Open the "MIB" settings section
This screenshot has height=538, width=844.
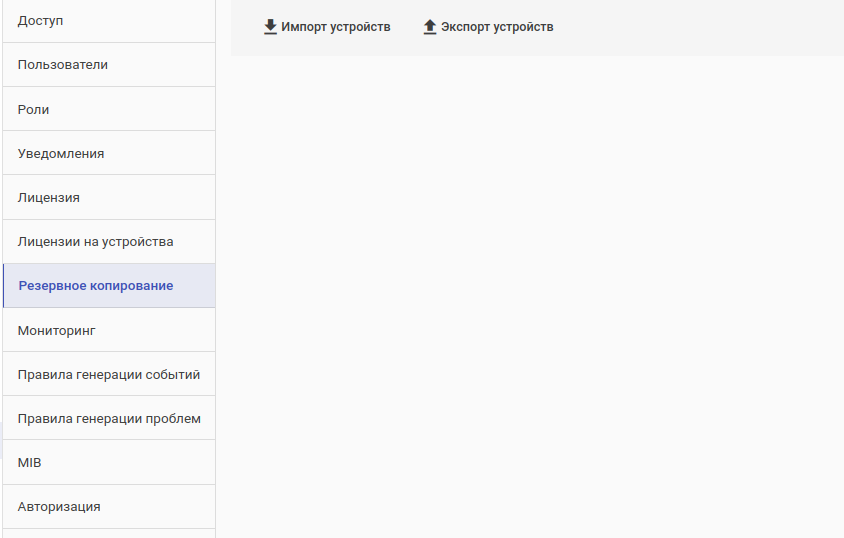point(108,462)
